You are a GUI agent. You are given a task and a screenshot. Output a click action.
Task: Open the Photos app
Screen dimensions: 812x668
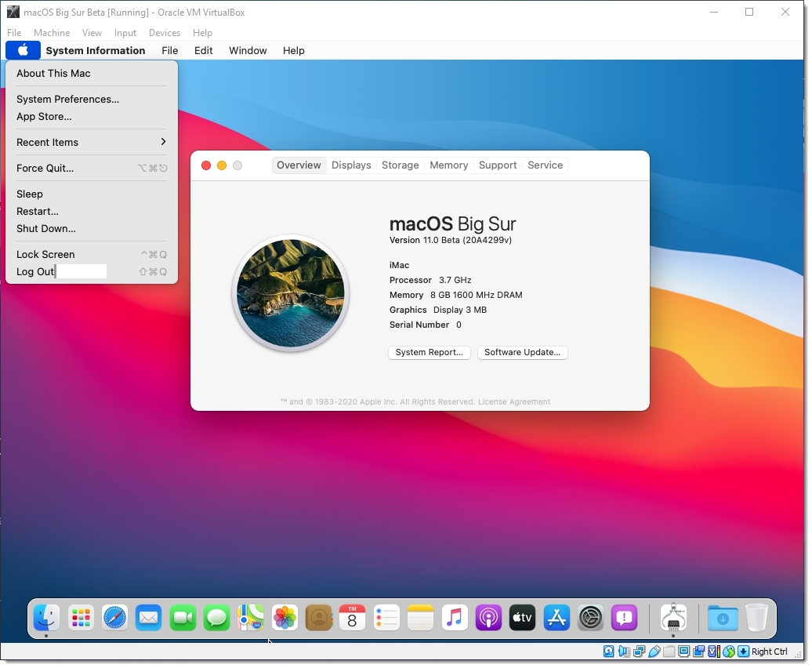[x=285, y=618]
